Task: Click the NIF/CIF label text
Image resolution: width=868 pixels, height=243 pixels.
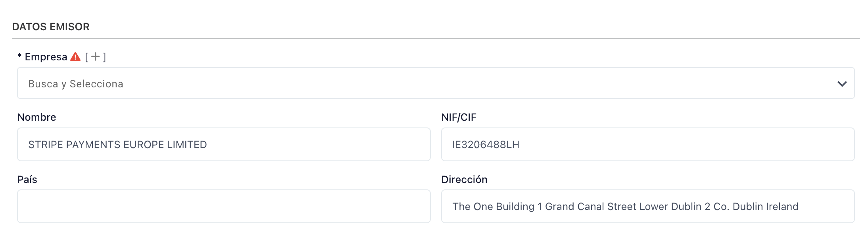Action: (x=459, y=117)
